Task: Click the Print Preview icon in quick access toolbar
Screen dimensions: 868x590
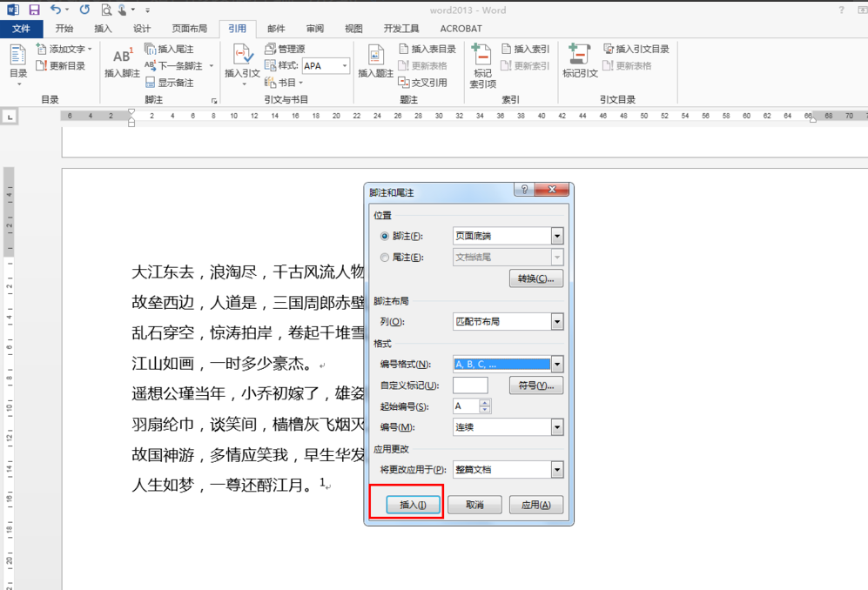Action: tap(106, 10)
